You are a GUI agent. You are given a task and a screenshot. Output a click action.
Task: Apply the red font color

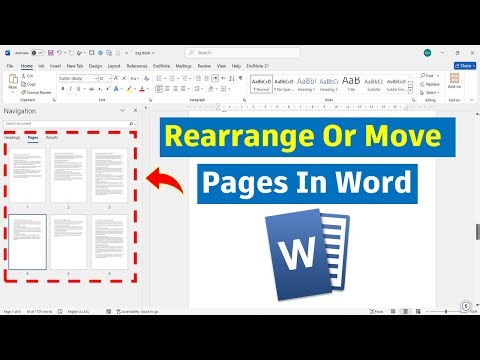(142, 89)
